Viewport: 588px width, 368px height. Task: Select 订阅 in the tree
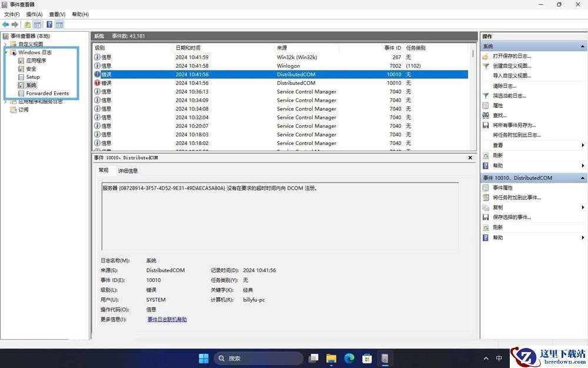pyautogui.click(x=24, y=110)
